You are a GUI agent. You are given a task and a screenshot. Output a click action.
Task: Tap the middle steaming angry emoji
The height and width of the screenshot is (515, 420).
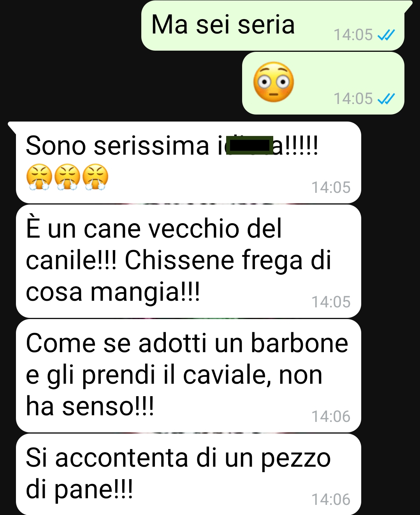click(x=67, y=177)
